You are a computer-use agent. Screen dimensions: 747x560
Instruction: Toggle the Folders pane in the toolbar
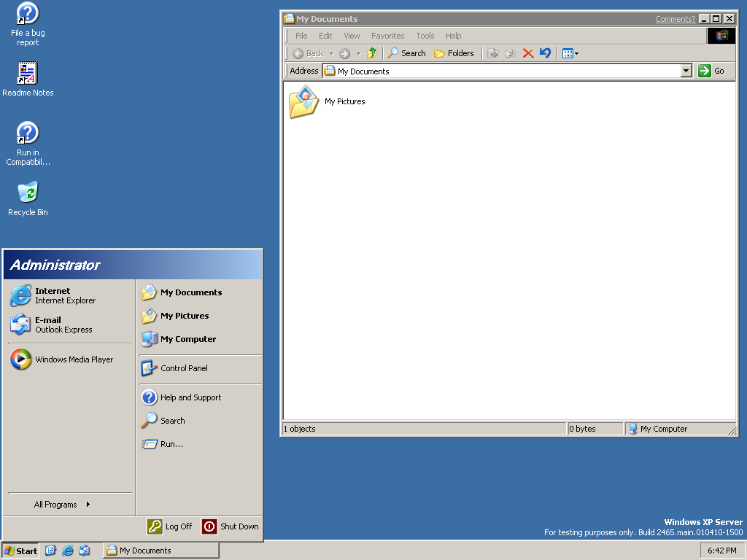point(454,53)
